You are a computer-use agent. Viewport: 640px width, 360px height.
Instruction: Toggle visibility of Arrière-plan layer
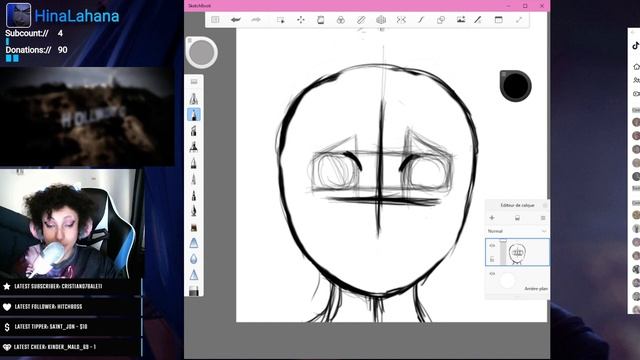pyautogui.click(x=492, y=273)
